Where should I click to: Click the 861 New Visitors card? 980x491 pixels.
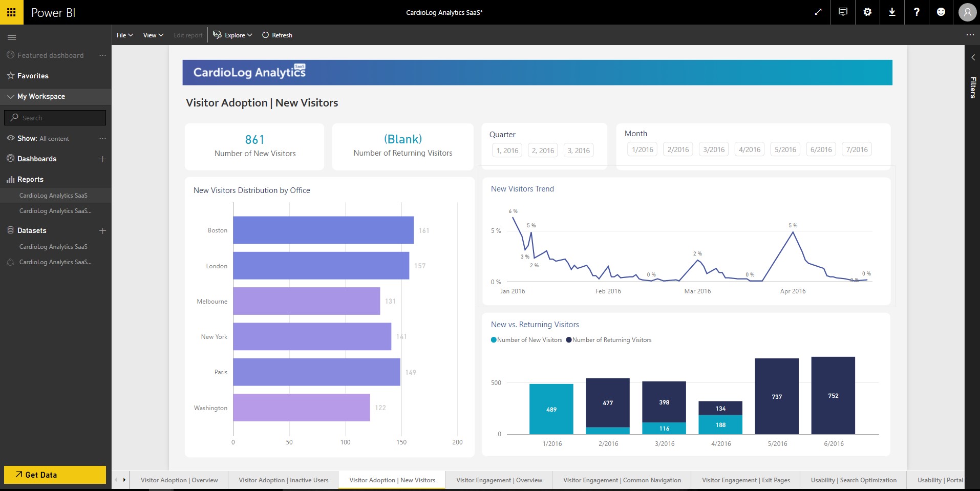click(x=254, y=146)
